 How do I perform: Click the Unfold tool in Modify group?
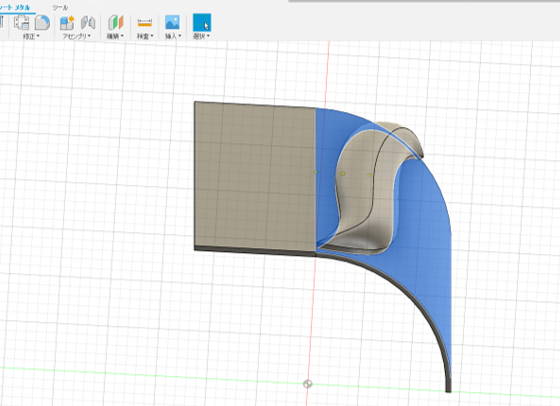pyautogui.click(x=21, y=22)
